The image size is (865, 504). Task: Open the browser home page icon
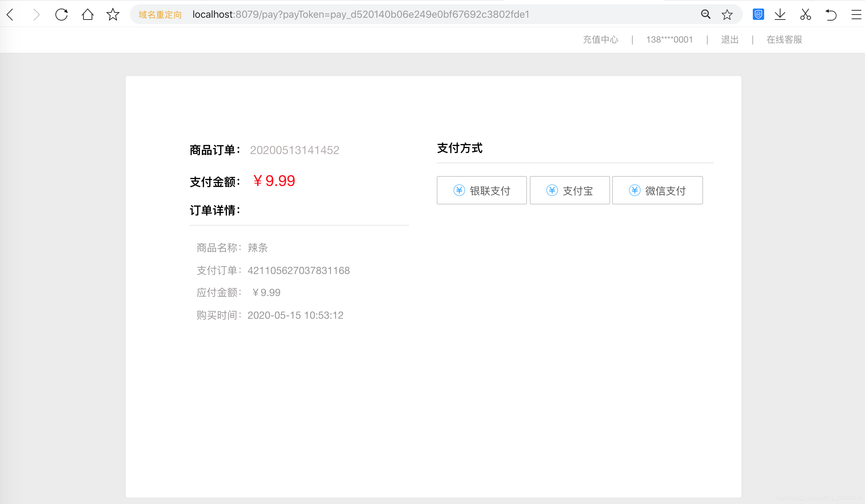click(87, 15)
